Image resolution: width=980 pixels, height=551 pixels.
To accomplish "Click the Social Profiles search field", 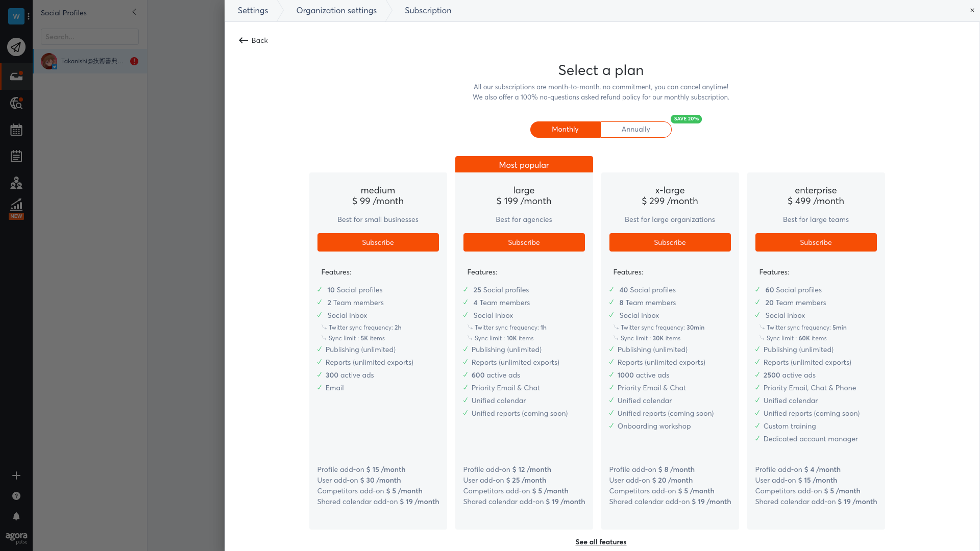I will point(90,37).
